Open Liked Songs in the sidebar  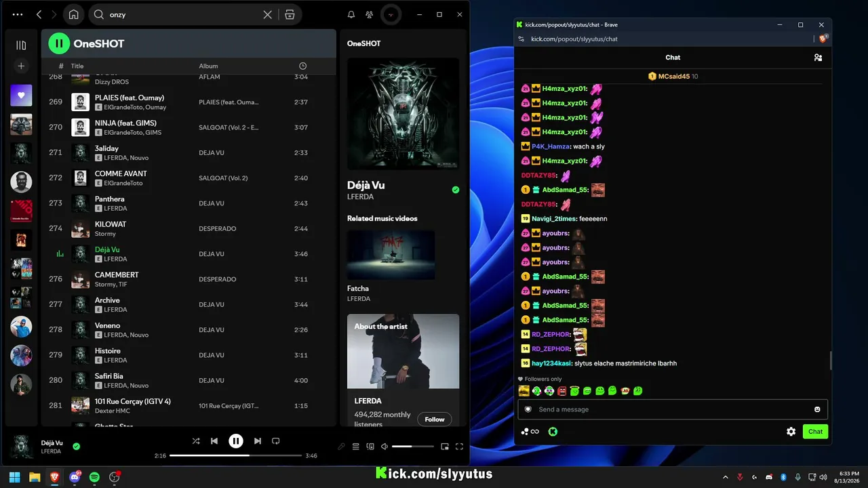click(21, 96)
